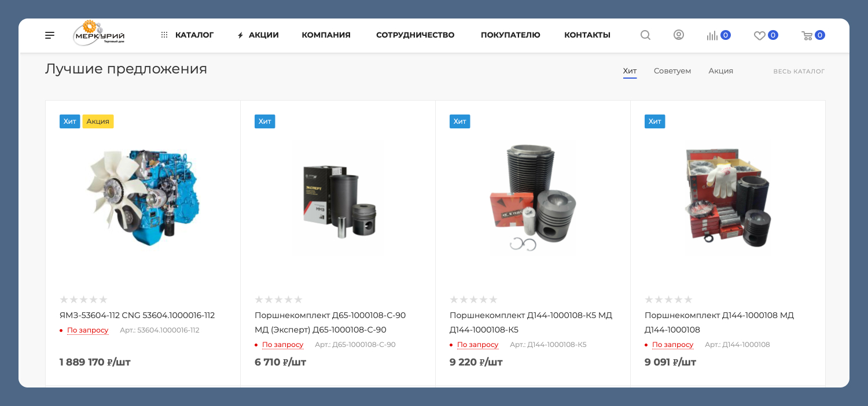Open the КОНТАКТЫ page
This screenshot has width=868, height=406.
pos(587,35)
